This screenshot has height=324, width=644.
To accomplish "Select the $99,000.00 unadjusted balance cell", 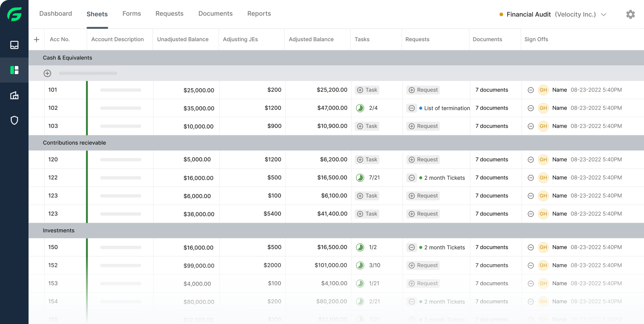I will [x=199, y=266].
